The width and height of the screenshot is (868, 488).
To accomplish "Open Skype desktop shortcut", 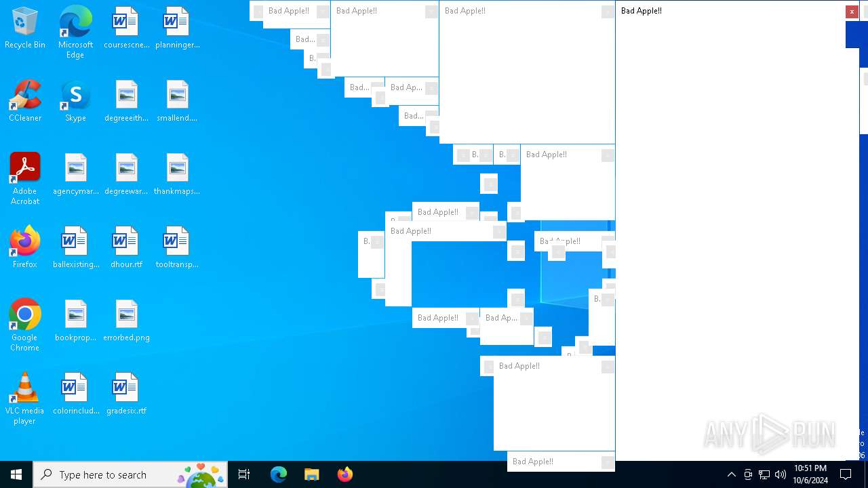I will 75,102.
